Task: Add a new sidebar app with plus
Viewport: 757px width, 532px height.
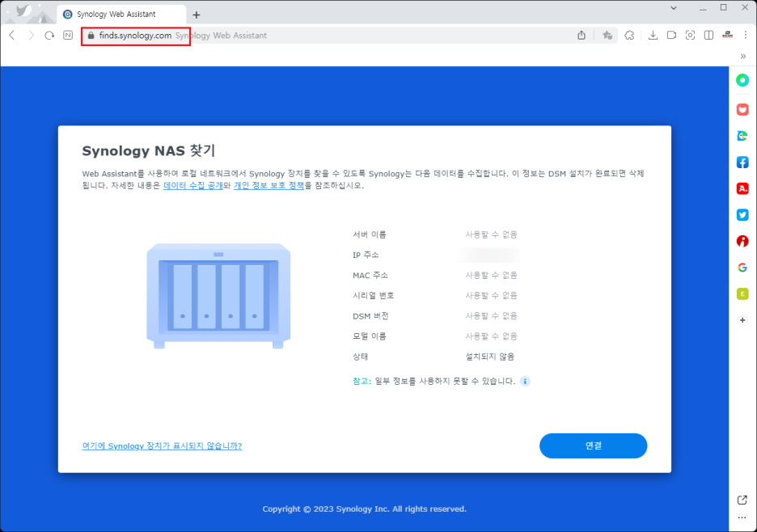Action: (x=742, y=320)
